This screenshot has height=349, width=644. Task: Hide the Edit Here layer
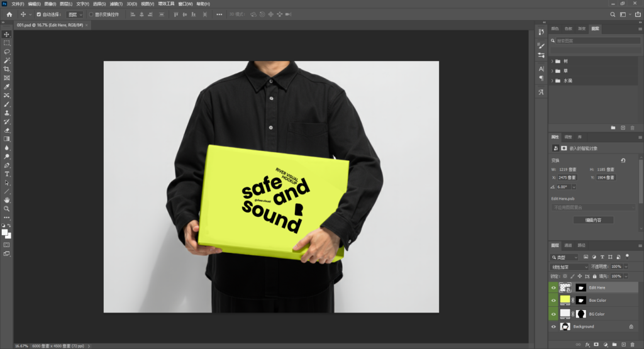[x=553, y=288]
